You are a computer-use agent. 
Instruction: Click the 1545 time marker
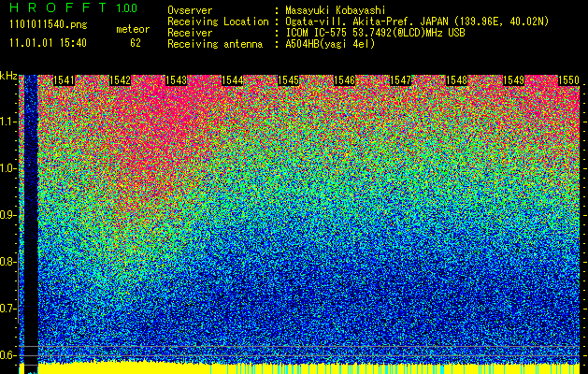[288, 80]
